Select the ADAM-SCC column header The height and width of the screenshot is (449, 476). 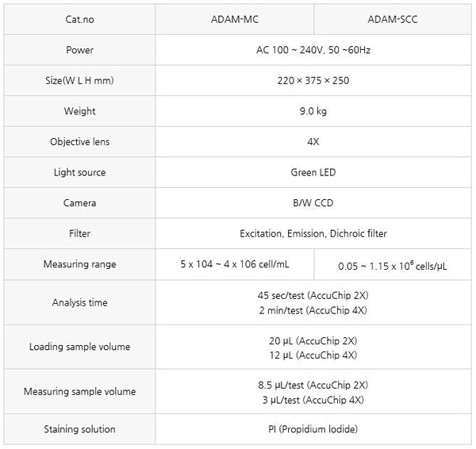(393, 20)
